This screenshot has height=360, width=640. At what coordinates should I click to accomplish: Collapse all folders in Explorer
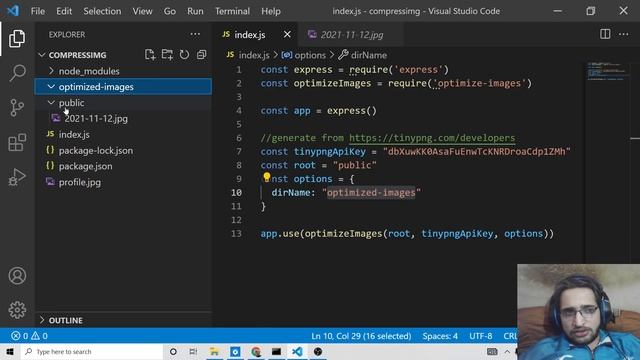coord(202,55)
